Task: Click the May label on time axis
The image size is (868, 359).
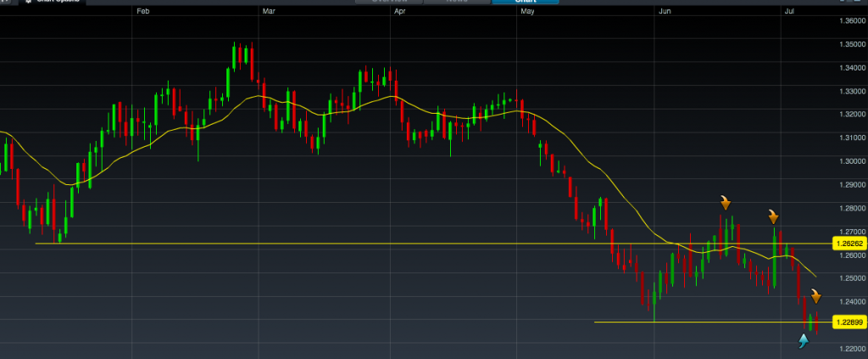Action: [x=527, y=12]
